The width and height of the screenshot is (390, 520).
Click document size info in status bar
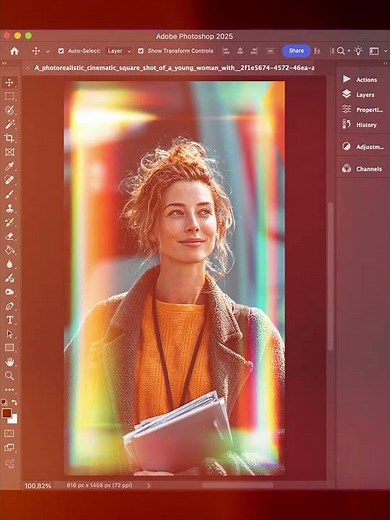click(99, 485)
